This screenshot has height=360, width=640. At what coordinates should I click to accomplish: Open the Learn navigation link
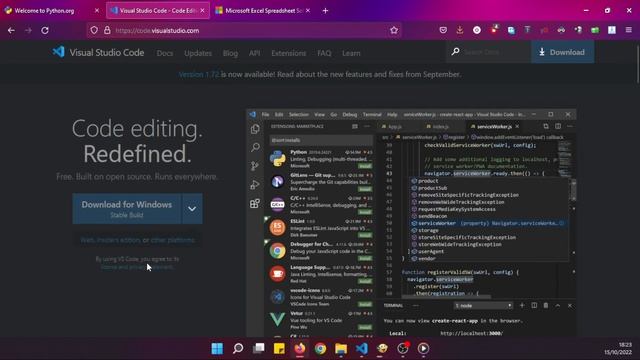[x=351, y=53]
